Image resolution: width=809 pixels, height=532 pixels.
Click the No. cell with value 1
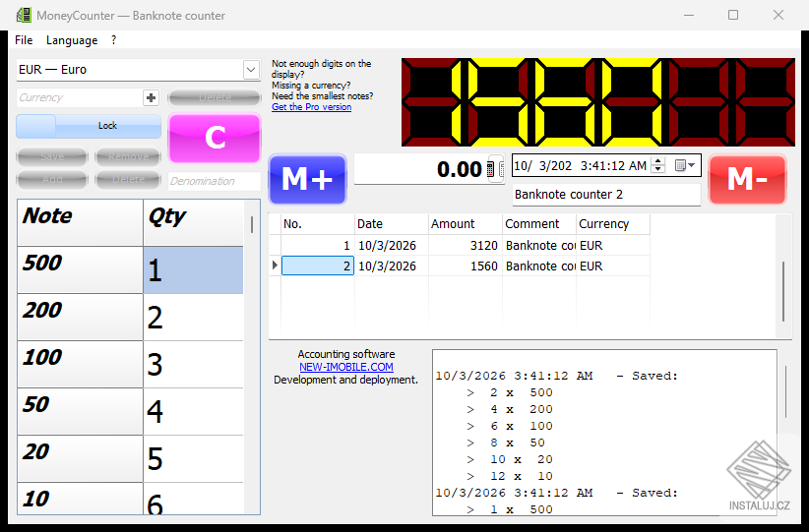(x=318, y=246)
